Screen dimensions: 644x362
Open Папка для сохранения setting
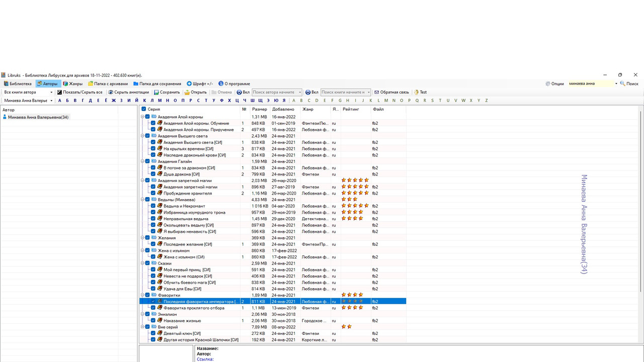(x=157, y=84)
